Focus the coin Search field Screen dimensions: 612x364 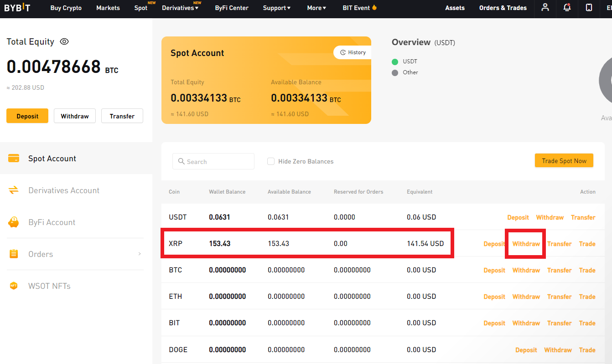[x=213, y=161]
